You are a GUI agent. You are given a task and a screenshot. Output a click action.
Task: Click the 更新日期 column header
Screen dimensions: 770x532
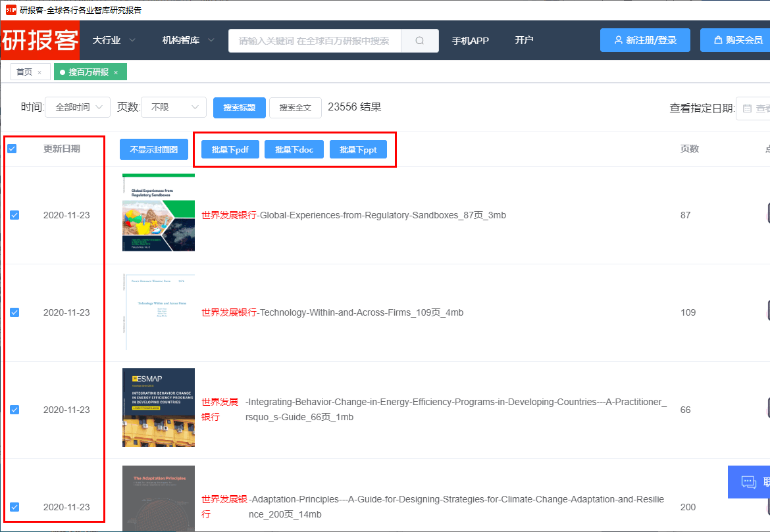(x=61, y=149)
